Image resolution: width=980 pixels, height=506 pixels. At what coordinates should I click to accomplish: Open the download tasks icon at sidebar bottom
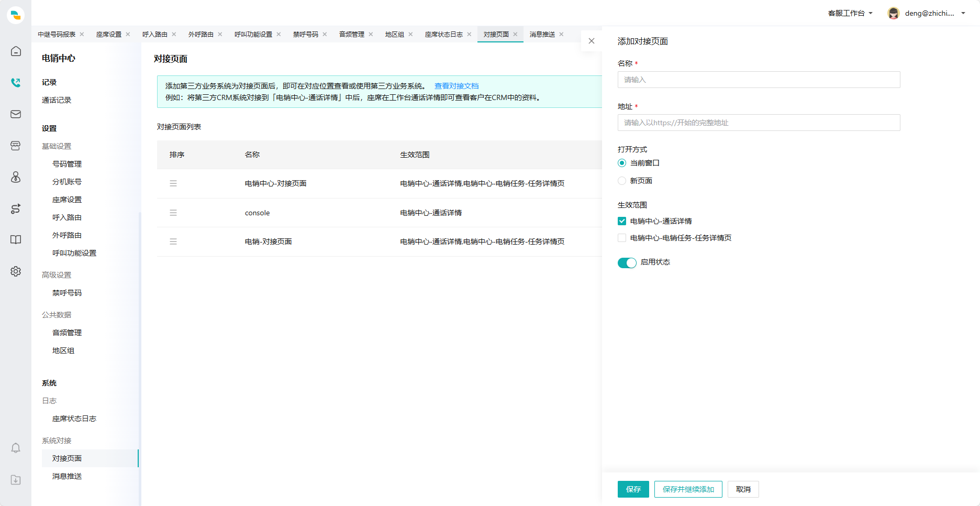[x=16, y=480]
